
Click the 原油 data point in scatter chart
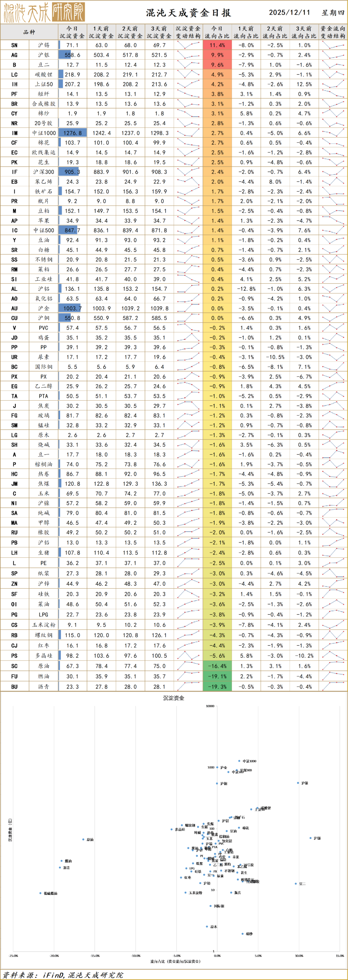tap(83, 839)
